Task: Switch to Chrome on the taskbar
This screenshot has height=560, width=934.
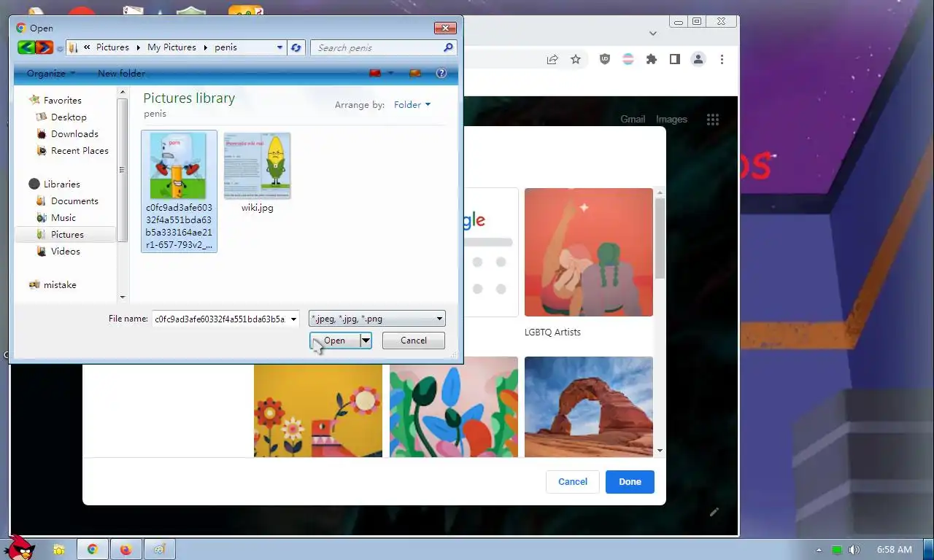Action: pyautogui.click(x=93, y=549)
